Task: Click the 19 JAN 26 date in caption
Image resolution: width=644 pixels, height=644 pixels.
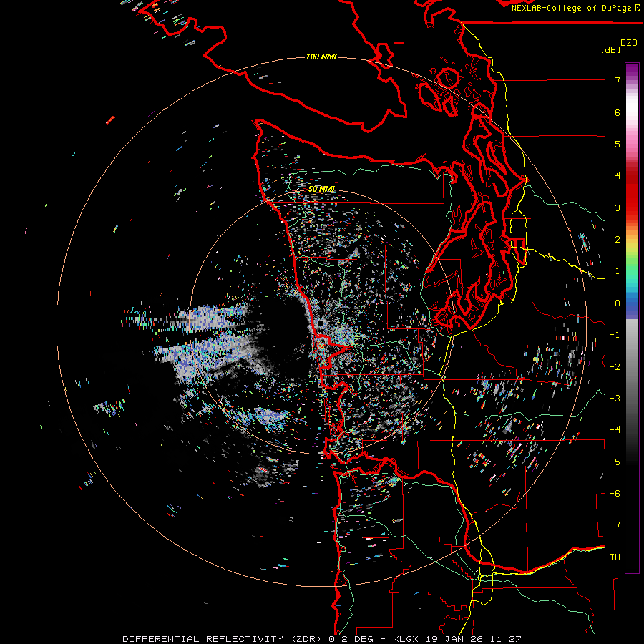Action: point(454,639)
